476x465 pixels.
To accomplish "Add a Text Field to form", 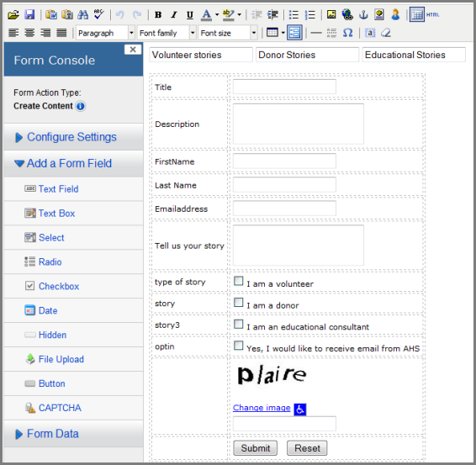I will click(x=73, y=189).
